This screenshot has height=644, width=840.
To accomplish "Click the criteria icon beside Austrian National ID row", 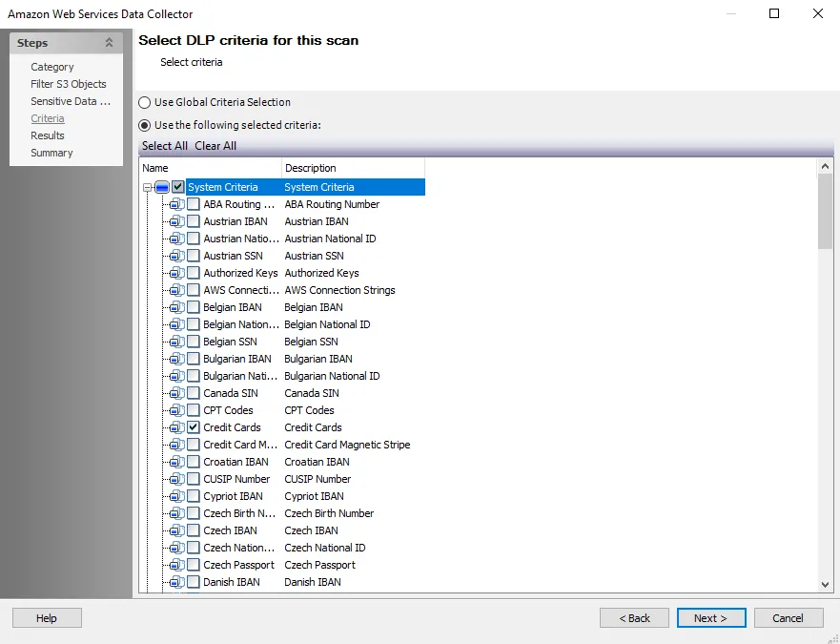I will [176, 239].
